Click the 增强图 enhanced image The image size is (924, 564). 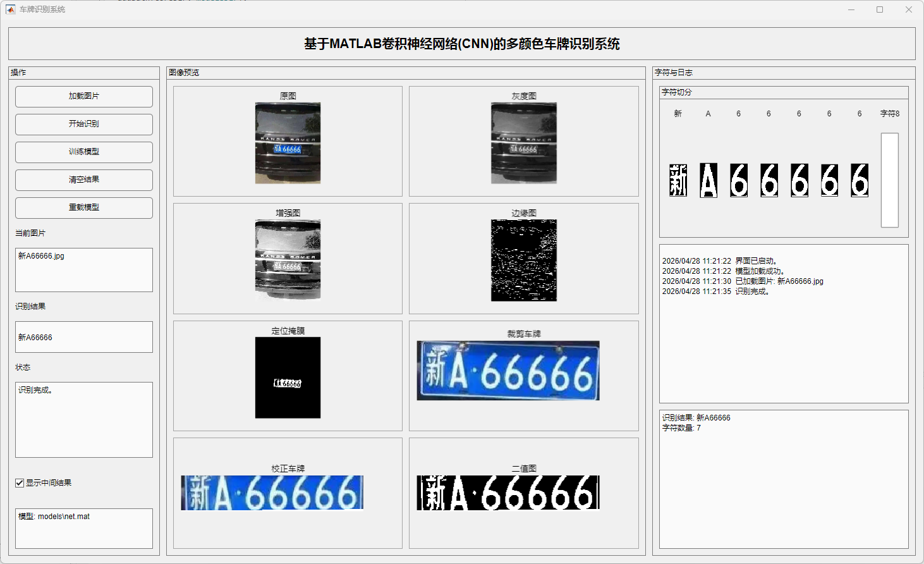288,260
